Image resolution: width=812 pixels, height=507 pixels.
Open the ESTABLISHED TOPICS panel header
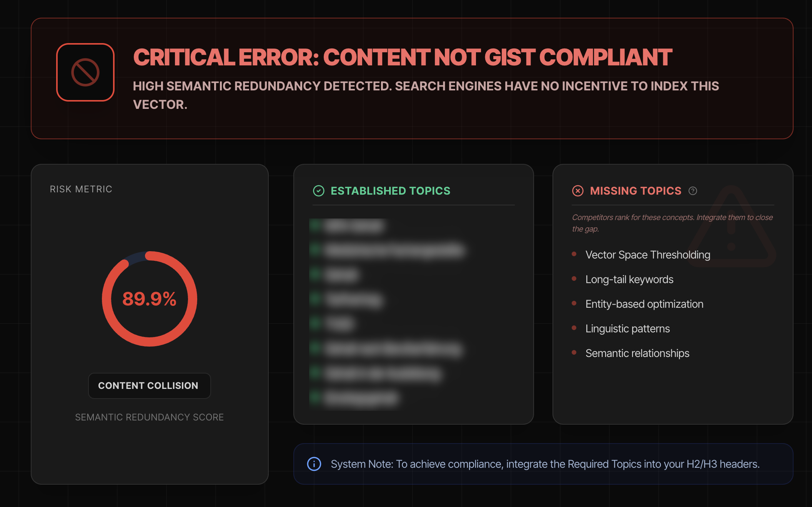[391, 190]
